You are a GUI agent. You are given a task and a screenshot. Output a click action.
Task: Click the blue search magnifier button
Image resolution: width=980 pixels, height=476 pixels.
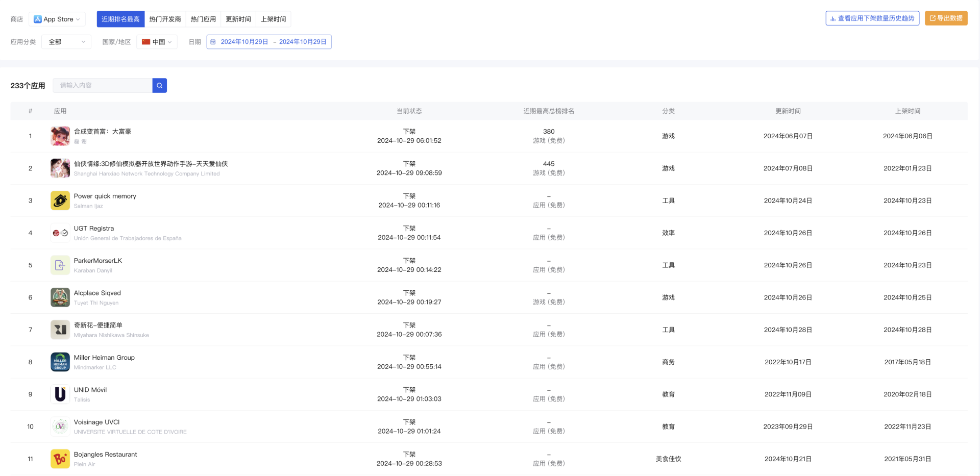(159, 85)
